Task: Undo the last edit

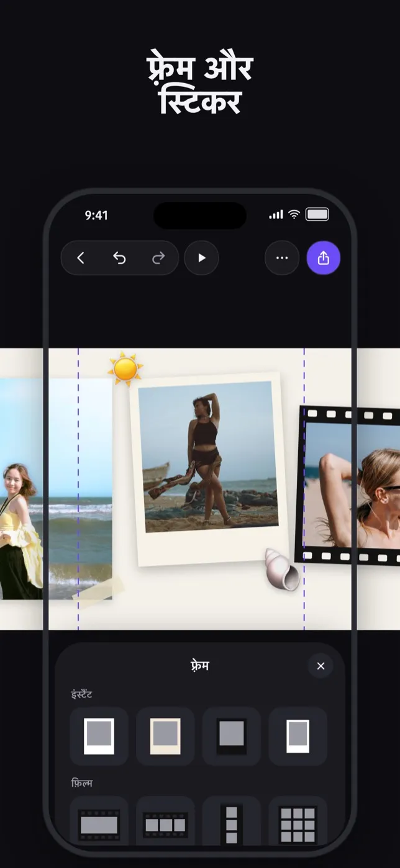Action: [119, 258]
